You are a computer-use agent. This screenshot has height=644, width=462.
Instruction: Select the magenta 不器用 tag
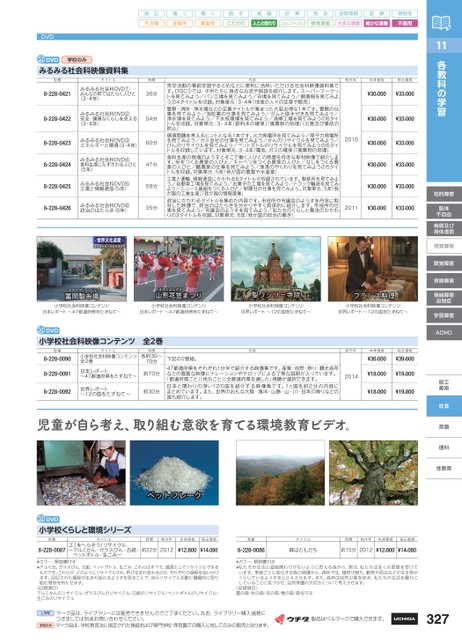point(405,23)
